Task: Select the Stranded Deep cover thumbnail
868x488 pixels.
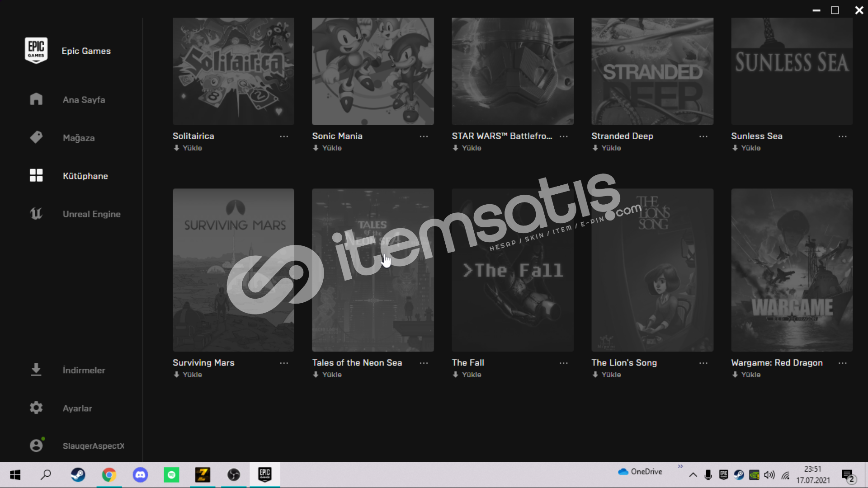Action: 652,71
